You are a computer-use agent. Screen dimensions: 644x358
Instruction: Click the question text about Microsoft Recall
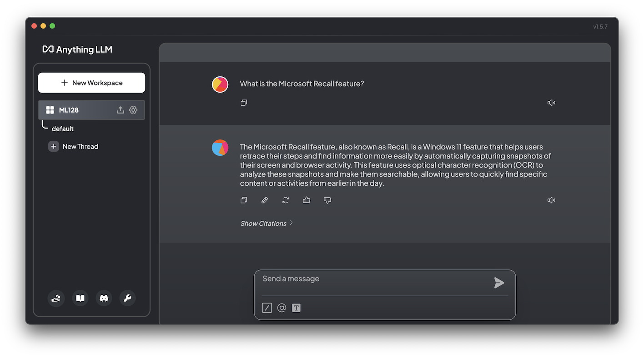[302, 84]
